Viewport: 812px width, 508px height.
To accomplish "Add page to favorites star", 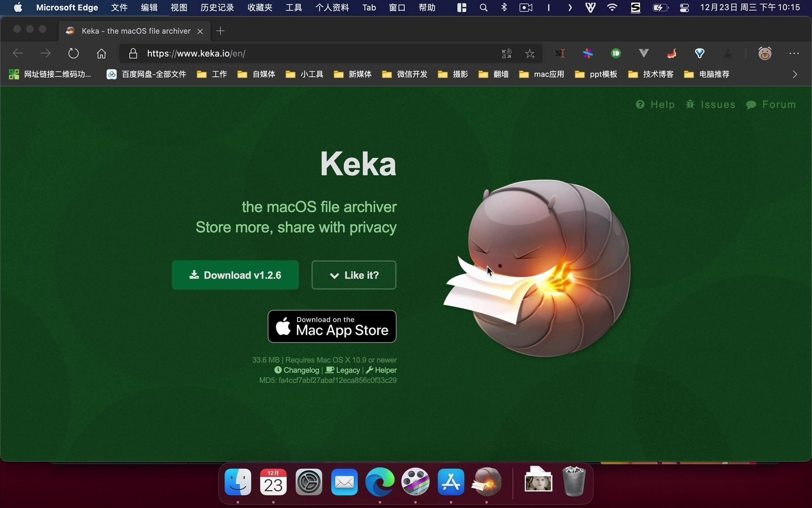I will 530,54.
